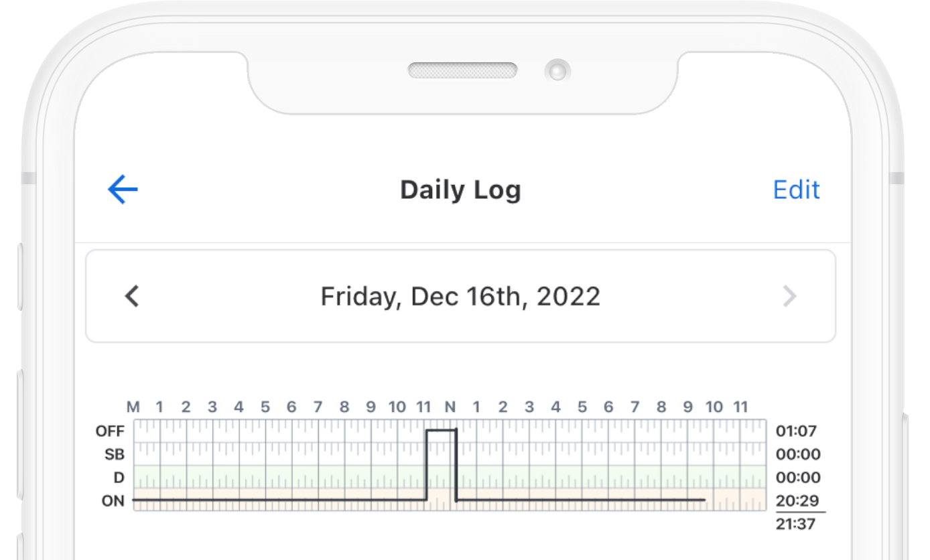
Task: Go to the next day's log
Action: (x=790, y=295)
